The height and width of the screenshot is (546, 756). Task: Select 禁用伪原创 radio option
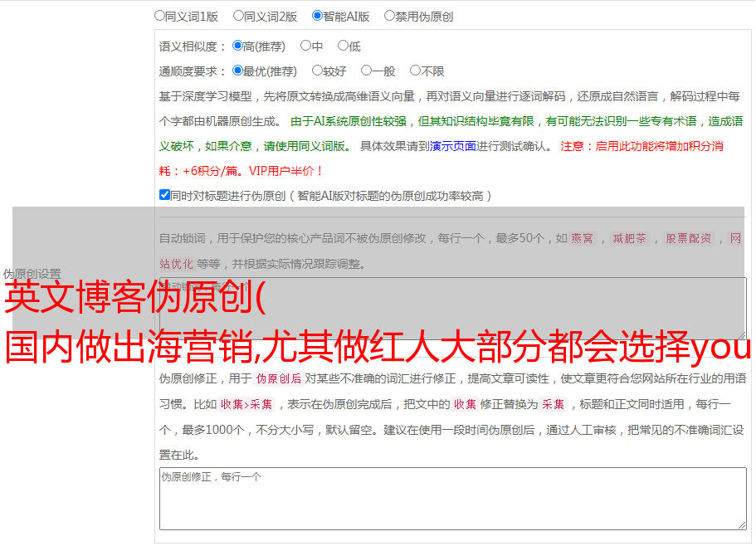pyautogui.click(x=389, y=16)
